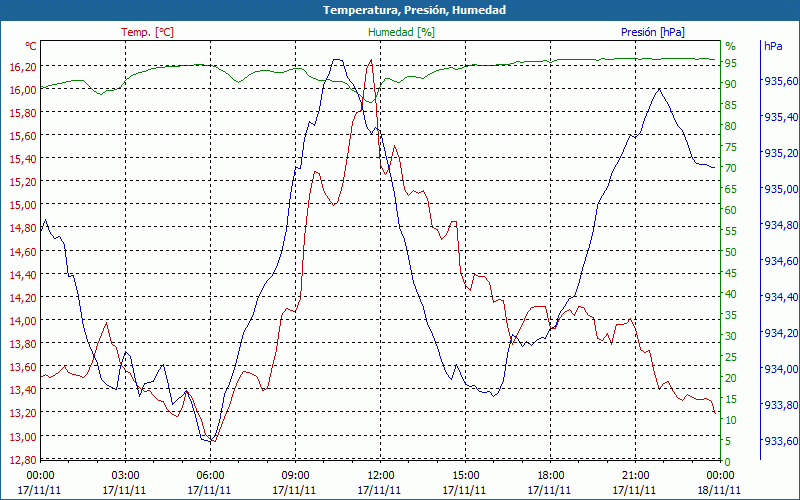
Task: Click the hPa unit label on pressure axis
Action: 773,46
